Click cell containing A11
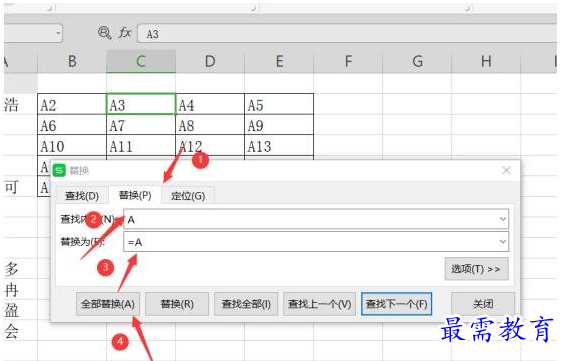The width and height of the screenshot is (562, 361). coord(141,146)
